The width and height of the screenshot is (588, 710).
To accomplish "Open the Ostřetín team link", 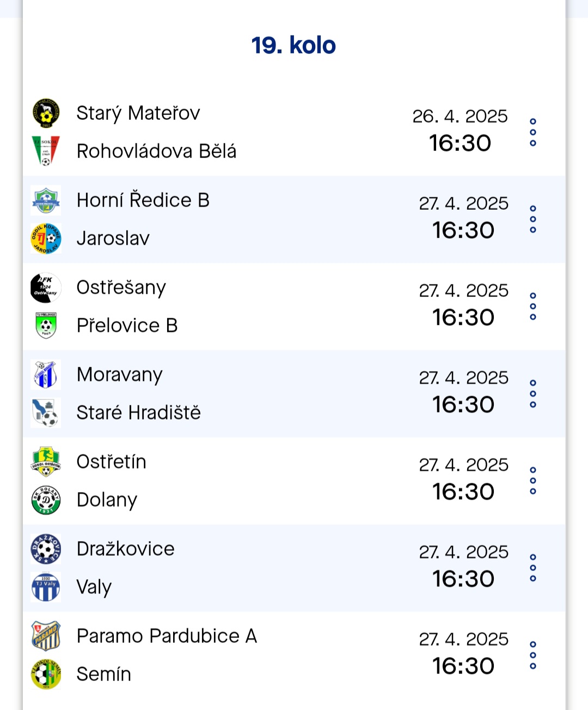I will tap(112, 462).
